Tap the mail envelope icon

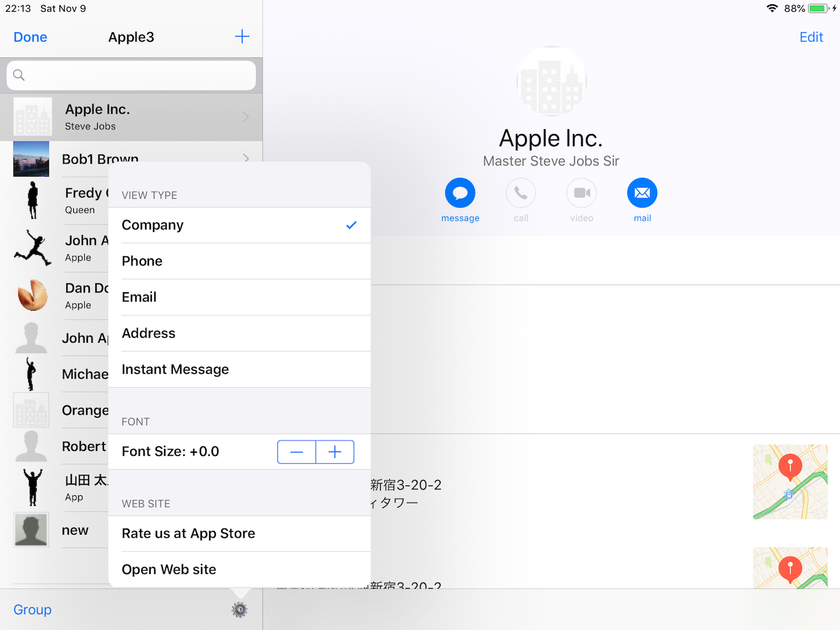(x=643, y=193)
